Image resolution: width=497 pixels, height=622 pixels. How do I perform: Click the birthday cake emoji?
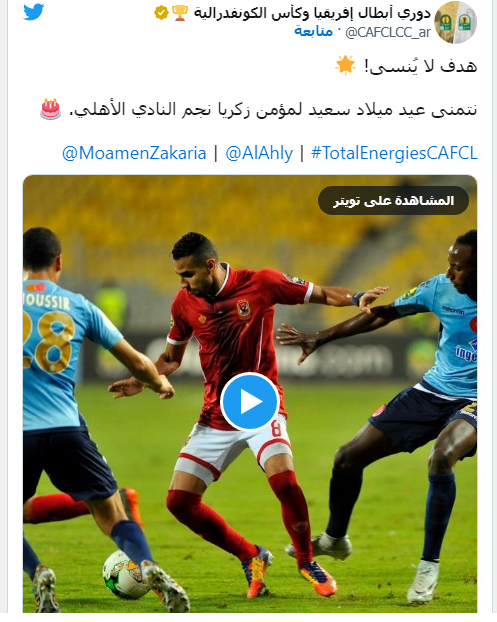pyautogui.click(x=51, y=109)
